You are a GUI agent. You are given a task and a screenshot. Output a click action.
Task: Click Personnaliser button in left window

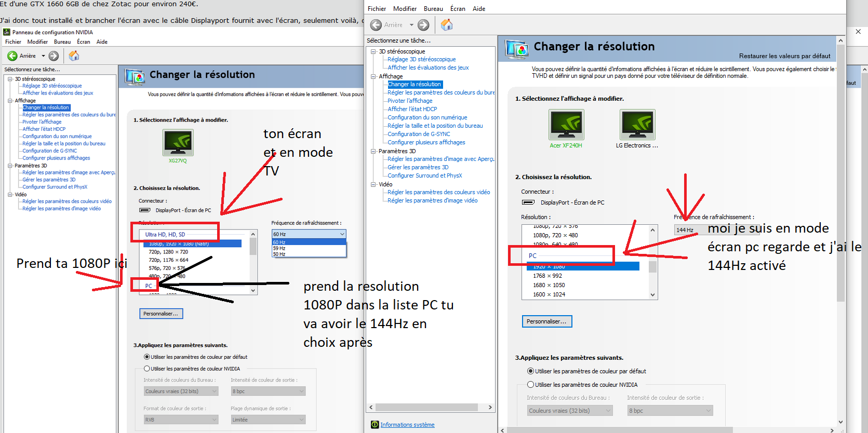coord(161,314)
